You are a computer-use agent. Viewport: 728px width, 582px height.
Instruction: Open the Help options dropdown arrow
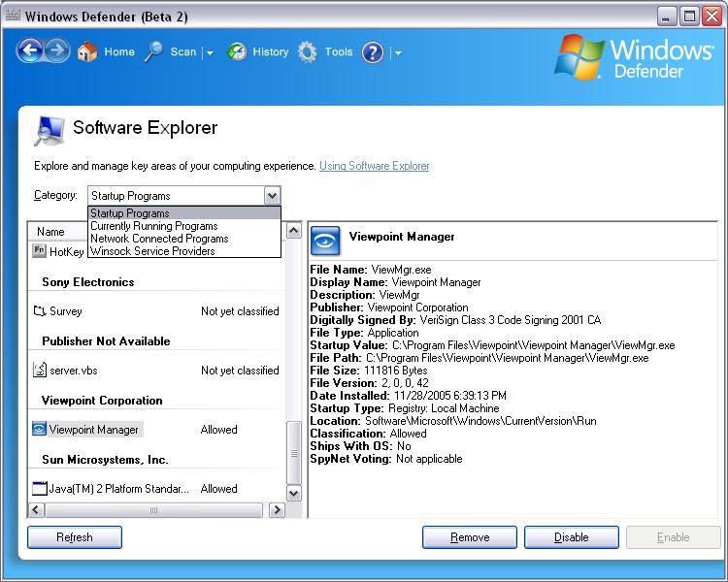click(x=398, y=53)
